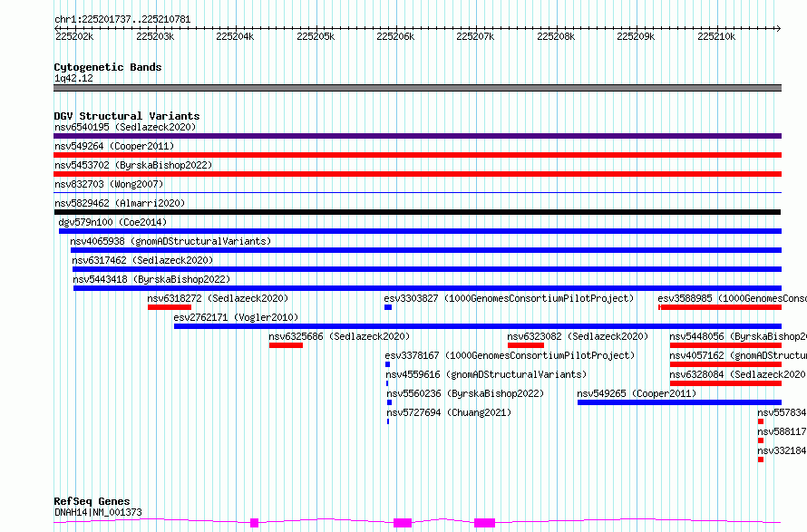Open the nsv549265 (Cooper2011) label

click(x=637, y=393)
